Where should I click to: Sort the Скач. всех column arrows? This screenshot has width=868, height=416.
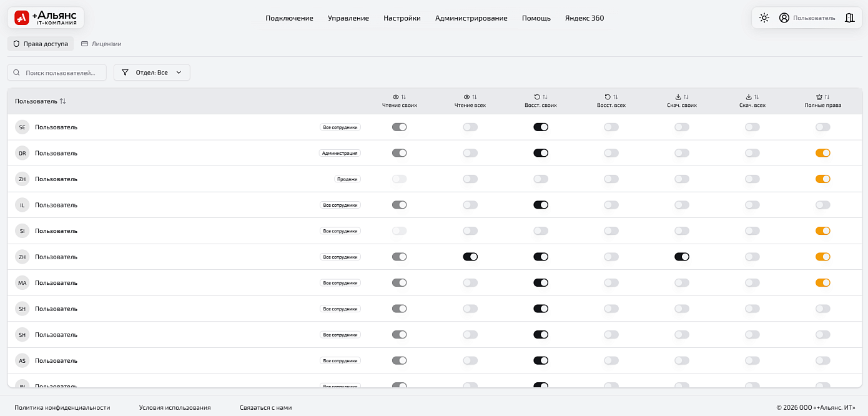click(x=757, y=97)
